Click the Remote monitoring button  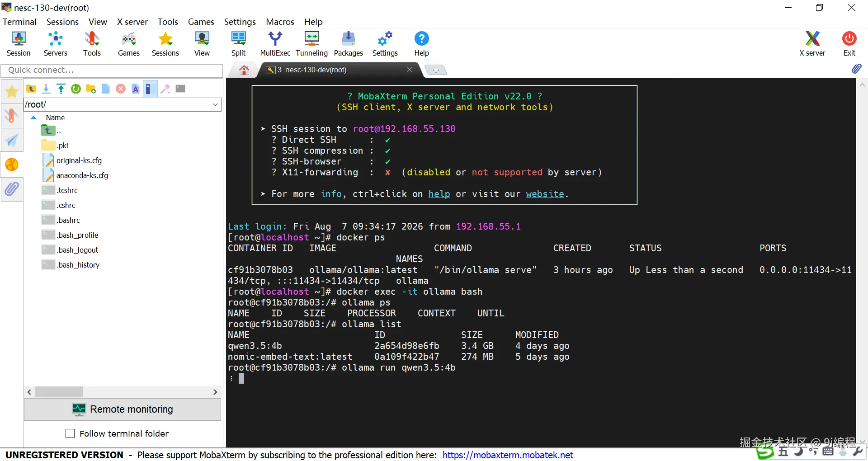pyautogui.click(x=123, y=409)
